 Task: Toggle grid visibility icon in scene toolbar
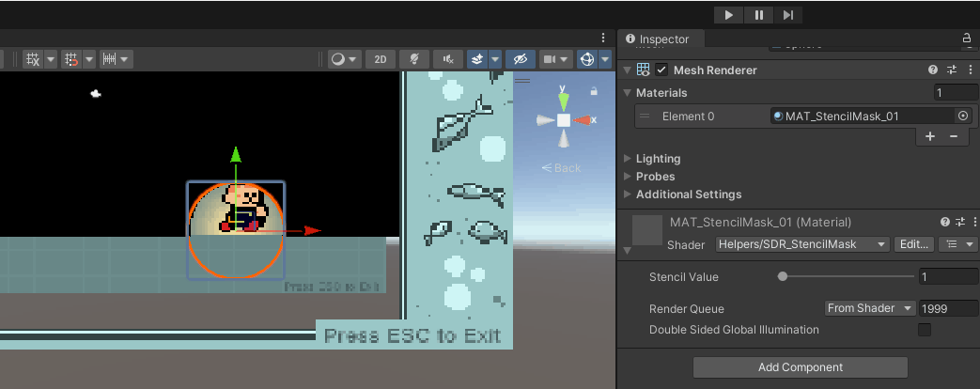tap(33, 59)
